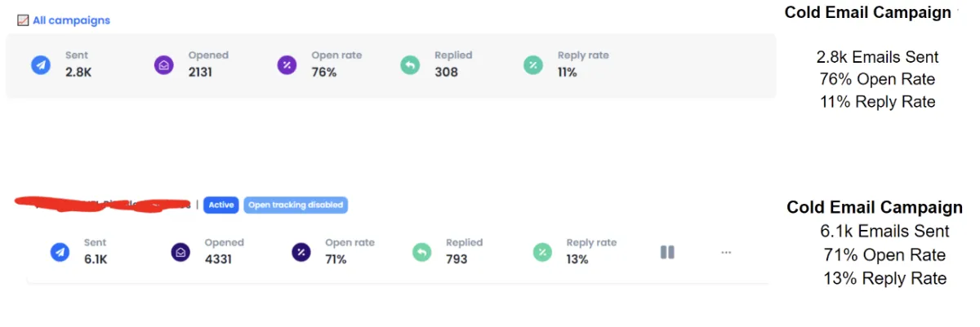Click the chart icon next to All campaigns
The image size is (980, 327).
[23, 20]
